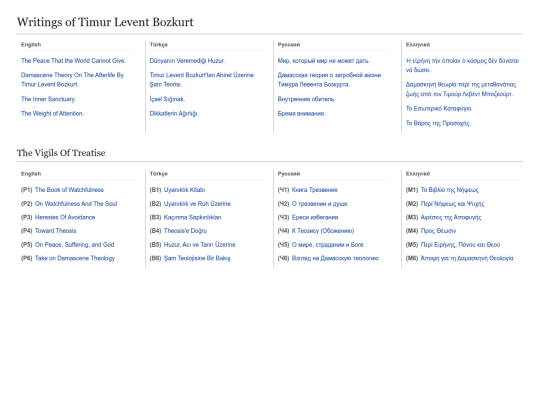
Task: Open Russian 'Бремя внимания' link
Action: [x=301, y=114]
